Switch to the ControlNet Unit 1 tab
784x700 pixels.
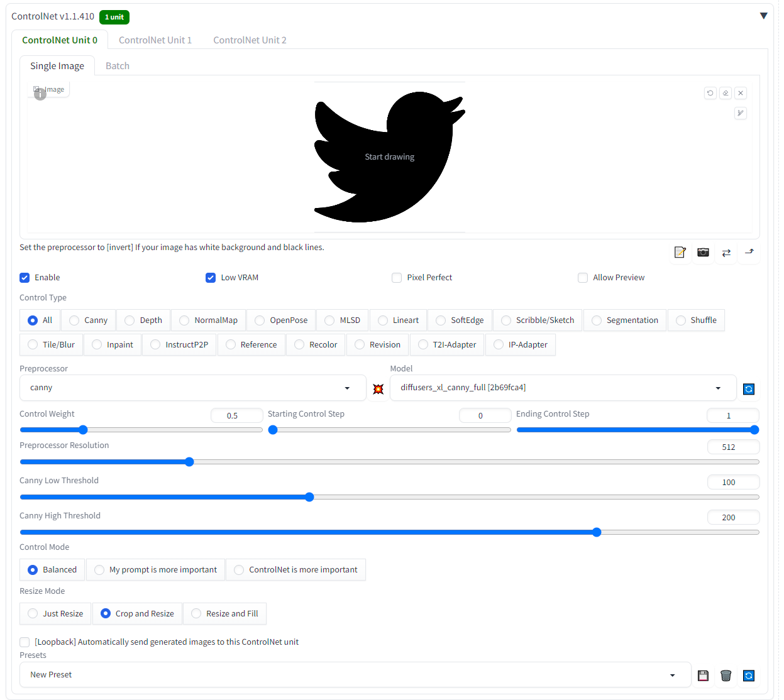click(x=155, y=40)
